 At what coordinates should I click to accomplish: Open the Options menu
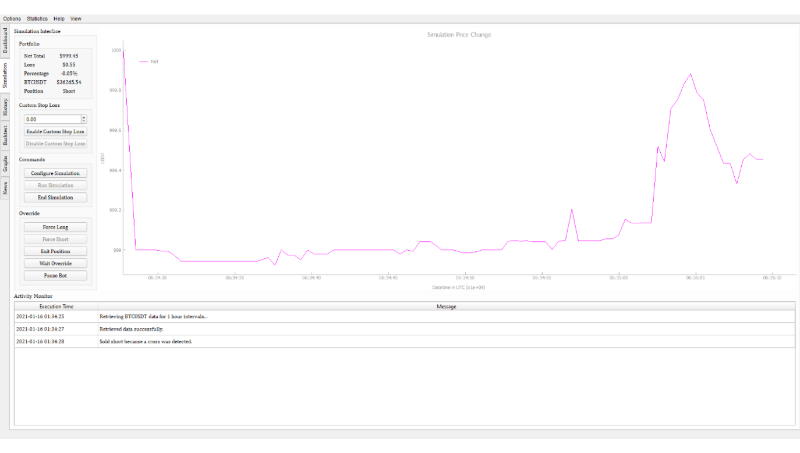click(12, 18)
